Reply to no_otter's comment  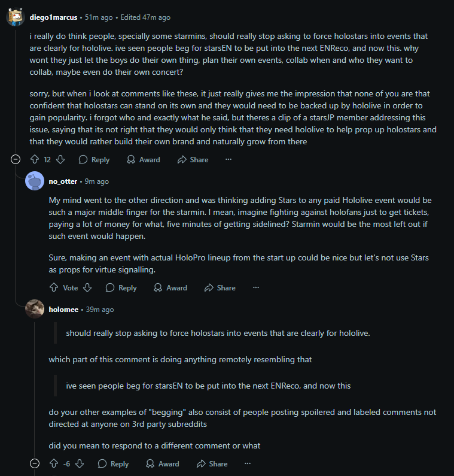pyautogui.click(x=121, y=288)
